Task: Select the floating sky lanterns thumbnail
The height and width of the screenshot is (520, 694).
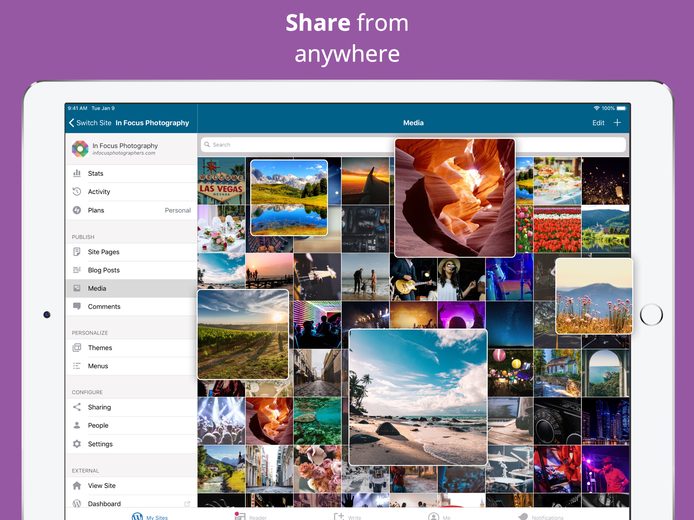Action: [x=605, y=181]
